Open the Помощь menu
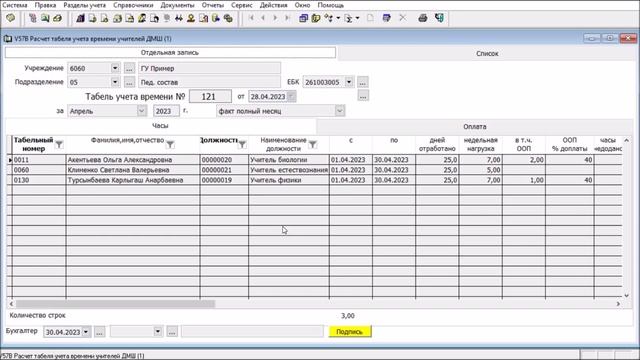Screen dimensions: 640x360 (331, 5)
